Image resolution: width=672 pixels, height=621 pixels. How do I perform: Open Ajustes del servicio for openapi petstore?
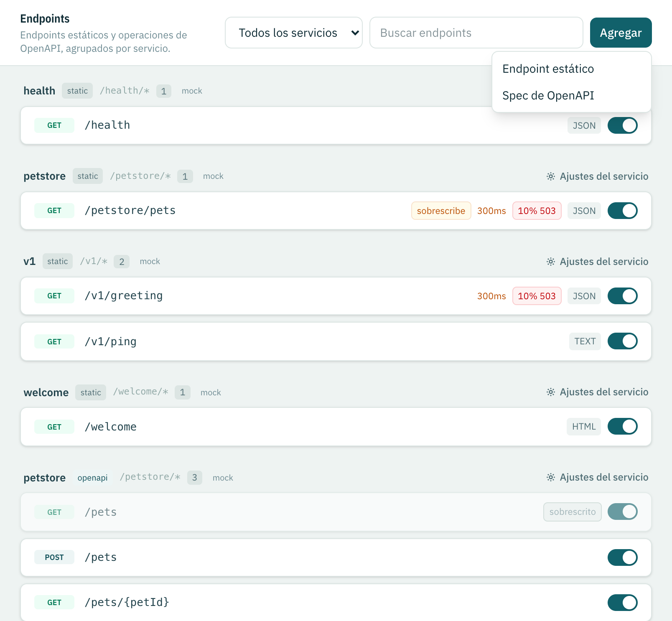pyautogui.click(x=597, y=477)
